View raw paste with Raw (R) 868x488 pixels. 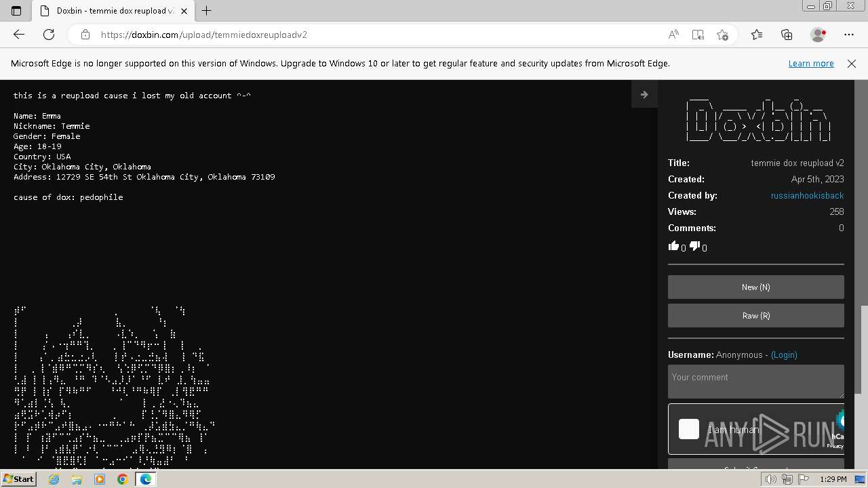(756, 316)
